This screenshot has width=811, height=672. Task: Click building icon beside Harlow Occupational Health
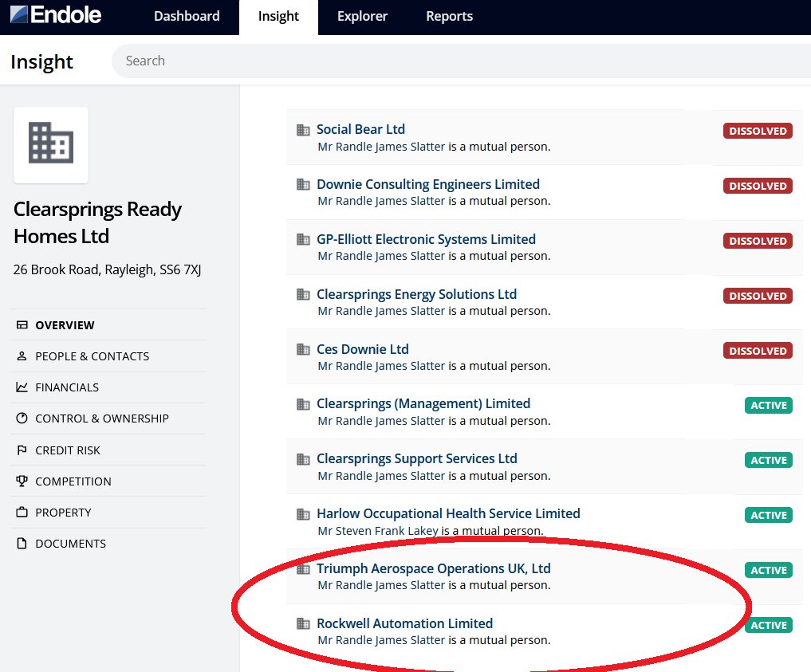[x=303, y=514]
